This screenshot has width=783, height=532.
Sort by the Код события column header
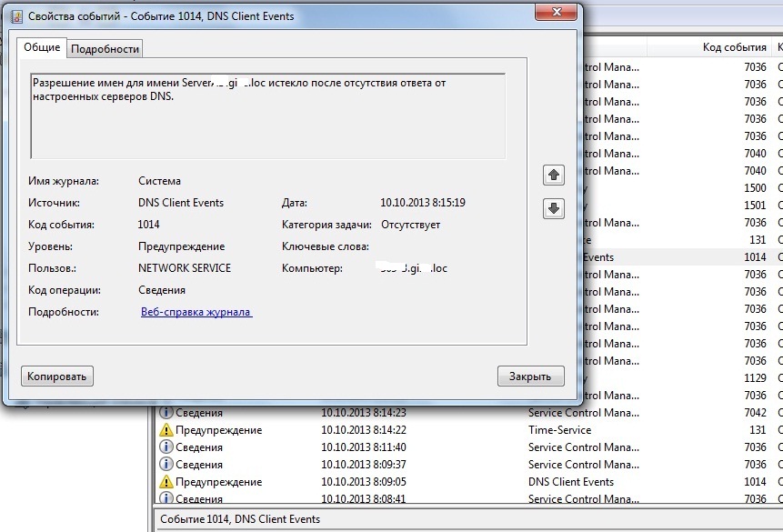[733, 47]
